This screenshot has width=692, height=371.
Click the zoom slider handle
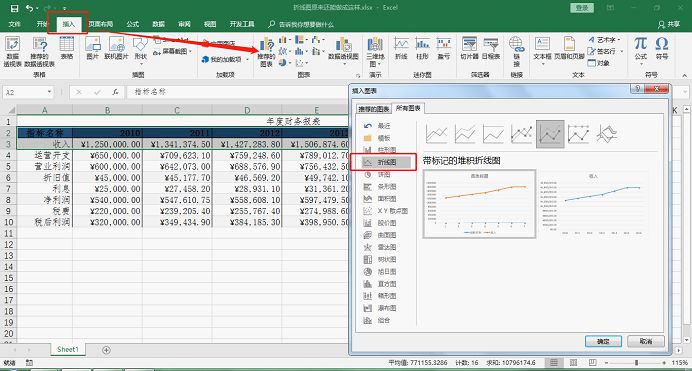[x=636, y=363]
